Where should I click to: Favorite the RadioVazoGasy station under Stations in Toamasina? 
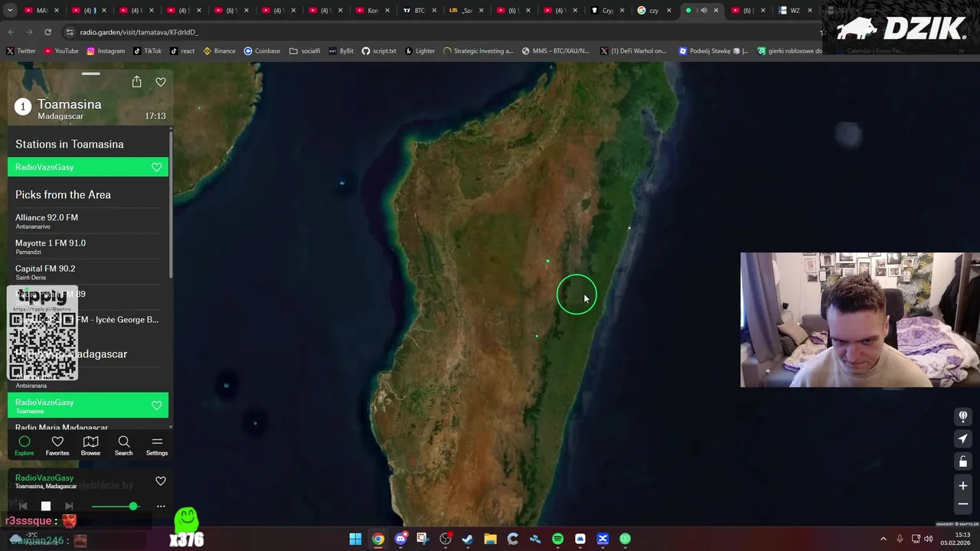[x=156, y=167]
